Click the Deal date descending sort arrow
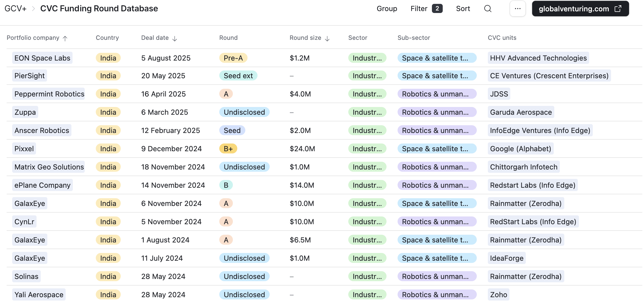The width and height of the screenshot is (644, 303). [174, 38]
